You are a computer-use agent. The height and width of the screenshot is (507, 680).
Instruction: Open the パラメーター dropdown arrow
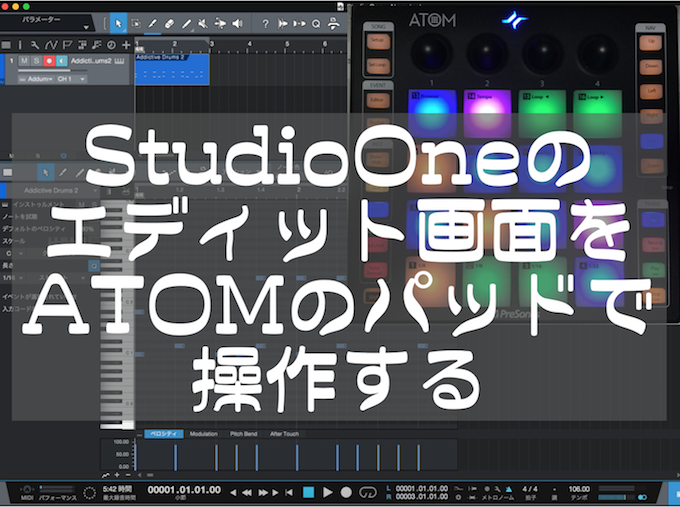pos(86,27)
